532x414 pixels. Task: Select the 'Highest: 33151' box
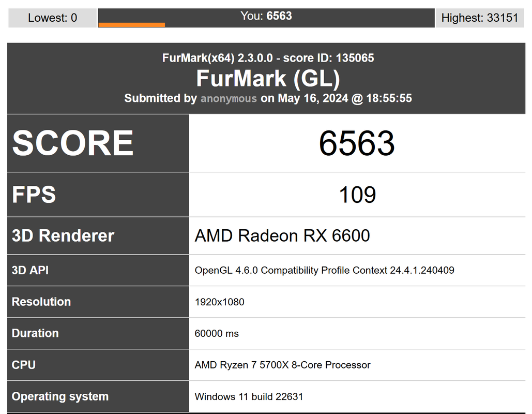tap(480, 18)
